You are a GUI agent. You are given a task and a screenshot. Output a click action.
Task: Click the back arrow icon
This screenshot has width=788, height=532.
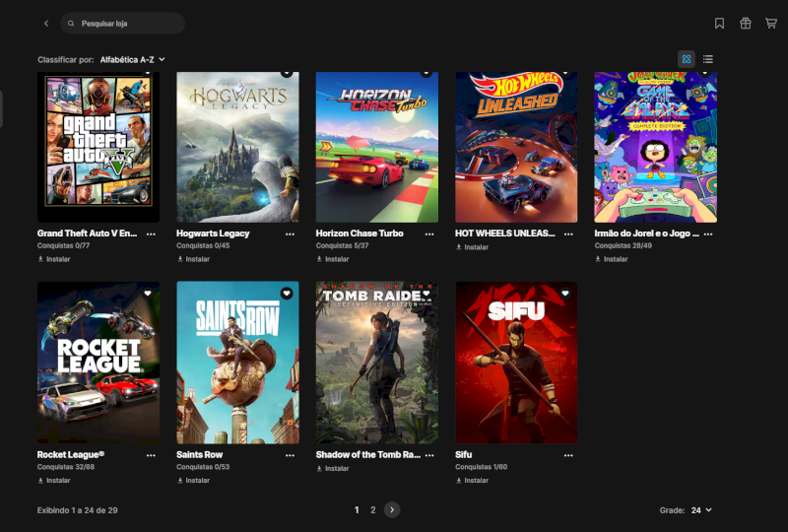46,23
